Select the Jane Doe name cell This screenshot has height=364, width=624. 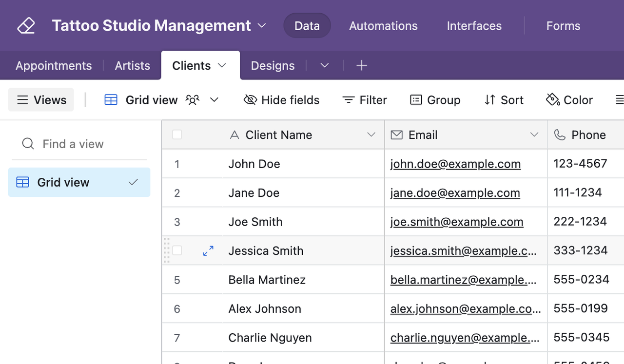[303, 193]
